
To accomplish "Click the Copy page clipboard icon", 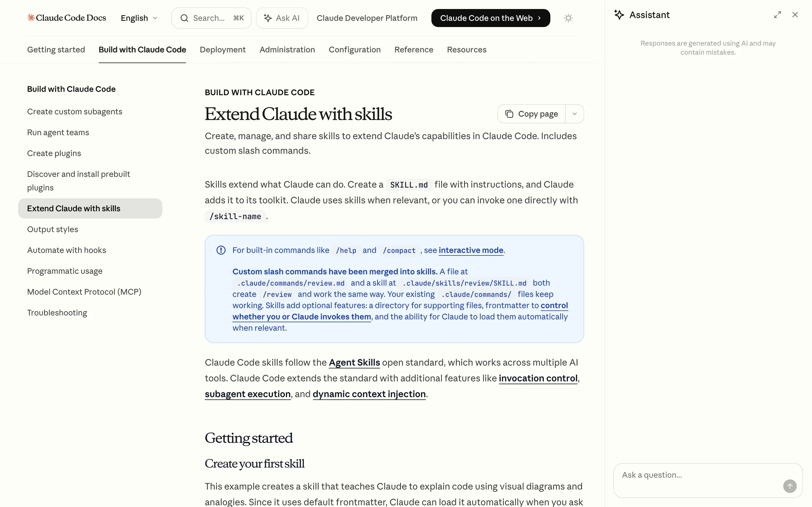I will 509,114.
